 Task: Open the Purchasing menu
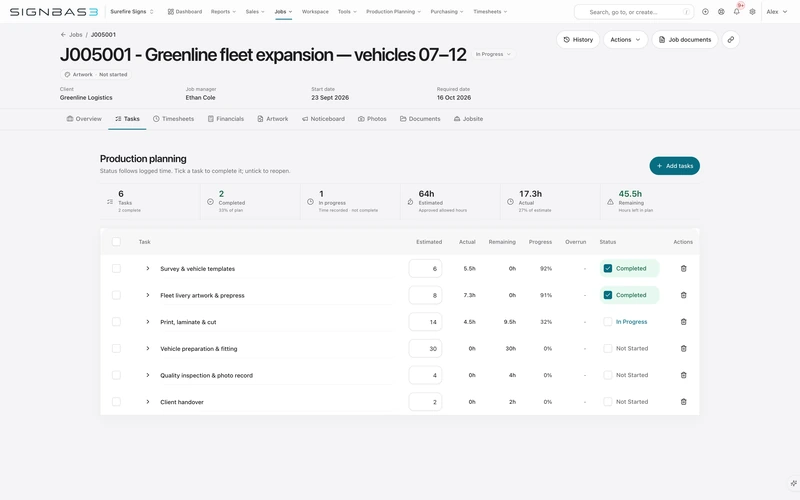[x=447, y=12]
